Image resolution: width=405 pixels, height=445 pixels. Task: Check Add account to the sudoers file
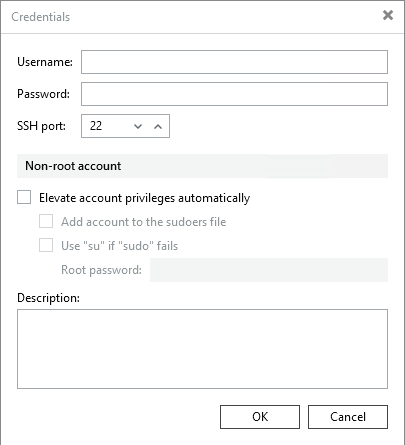click(x=46, y=221)
